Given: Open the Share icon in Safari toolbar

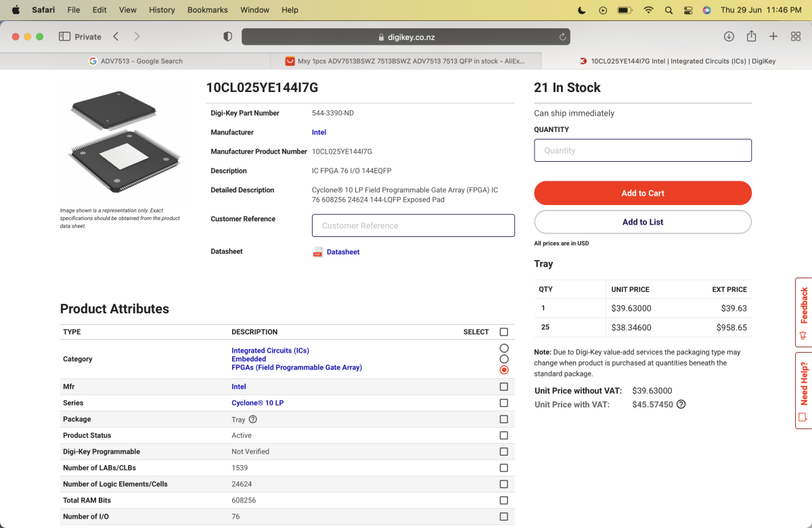Looking at the screenshot, I should [x=751, y=36].
